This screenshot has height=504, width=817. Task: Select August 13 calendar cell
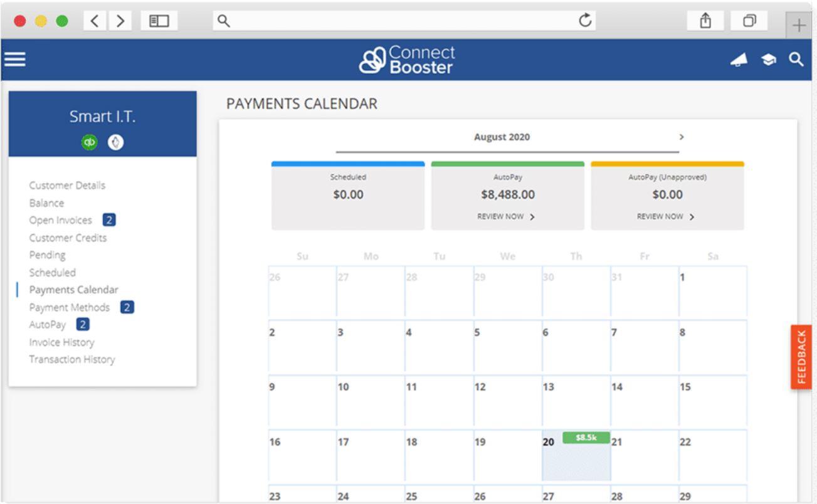(x=576, y=401)
